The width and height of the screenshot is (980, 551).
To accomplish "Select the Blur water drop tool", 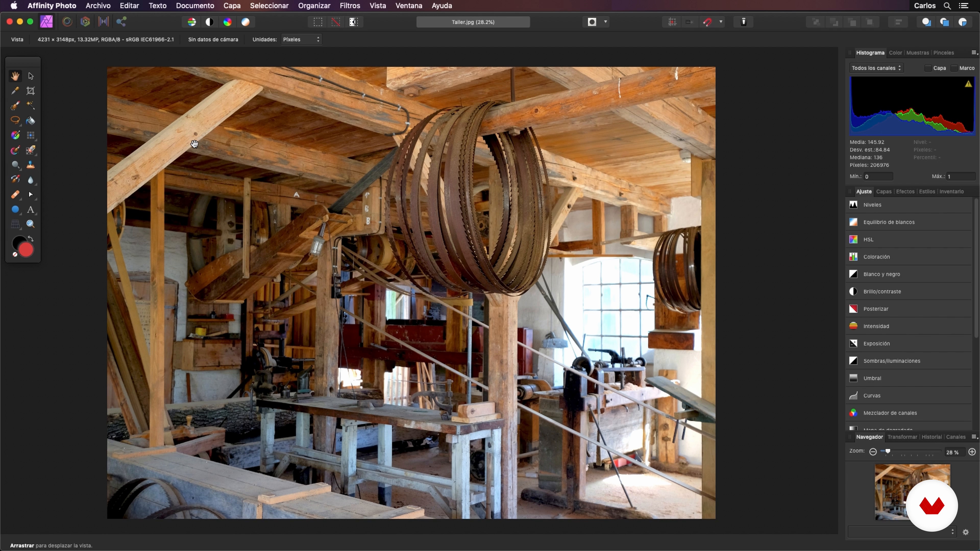I will pyautogui.click(x=31, y=180).
